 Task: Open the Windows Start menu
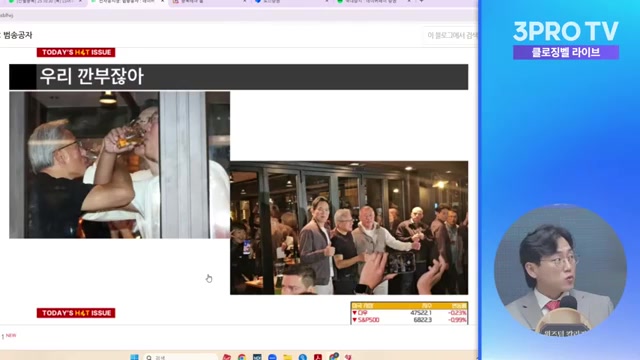(134, 357)
